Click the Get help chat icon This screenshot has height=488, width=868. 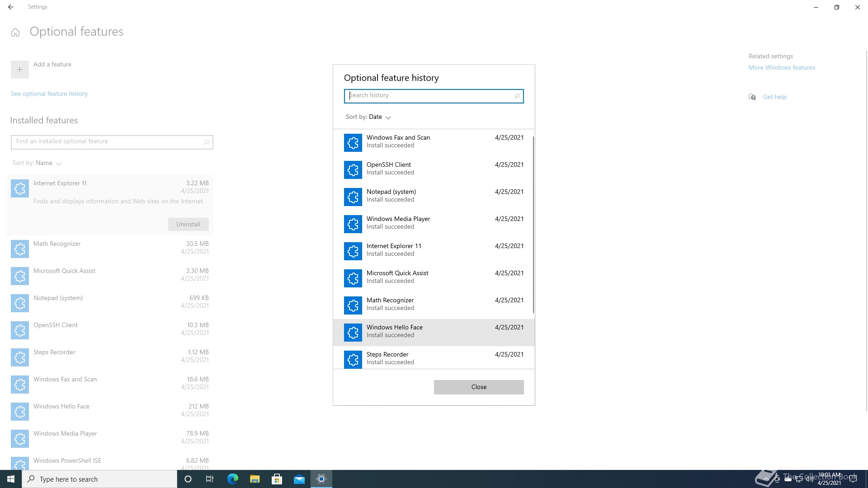click(752, 97)
